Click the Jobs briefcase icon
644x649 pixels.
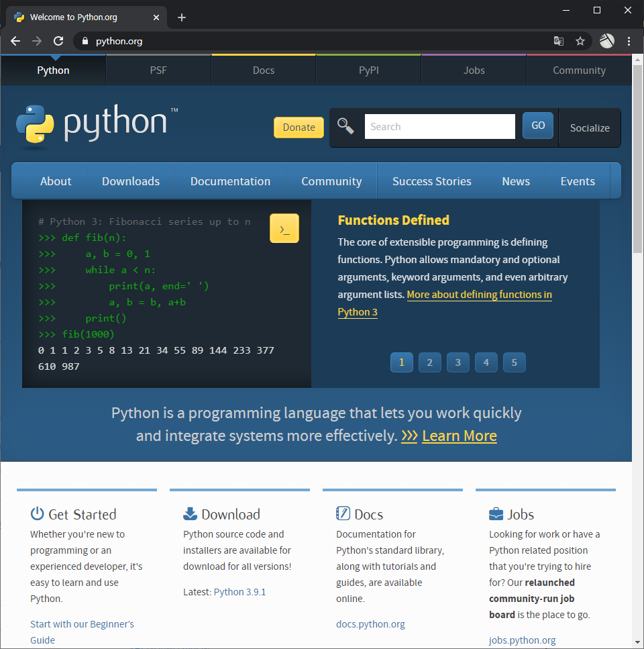pos(496,513)
